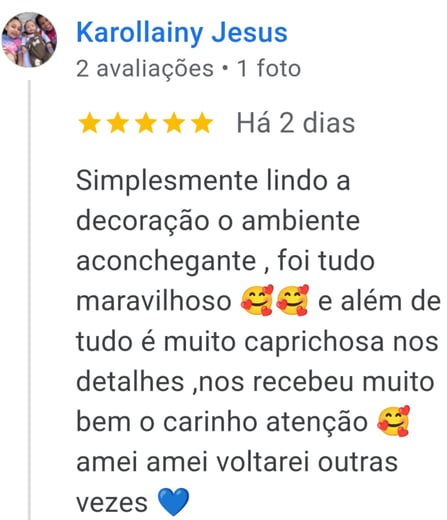Open the "2 avaliações" reviewer stats
This screenshot has height=520, width=447.
point(145,68)
